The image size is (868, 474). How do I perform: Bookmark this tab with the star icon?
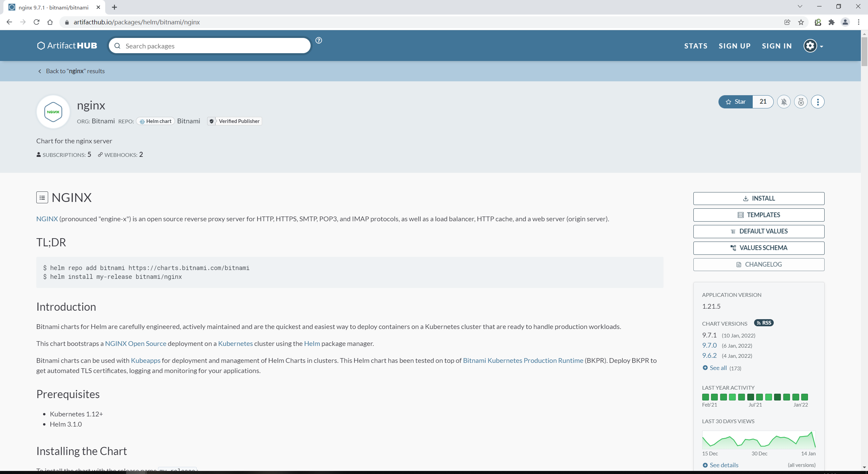coord(801,22)
